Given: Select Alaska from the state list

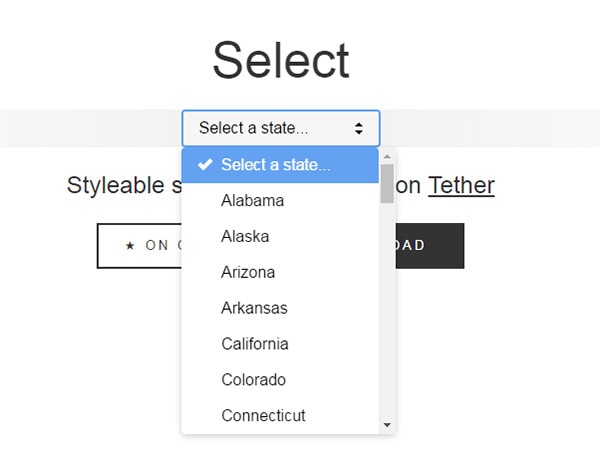Looking at the screenshot, I should click(x=280, y=236).
